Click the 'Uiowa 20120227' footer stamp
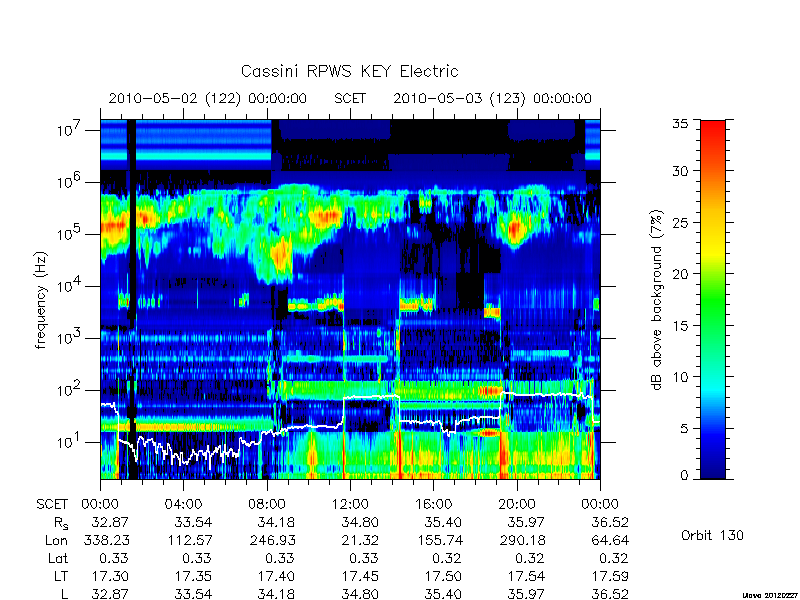Viewport: 800px width, 600px height. 771,595
